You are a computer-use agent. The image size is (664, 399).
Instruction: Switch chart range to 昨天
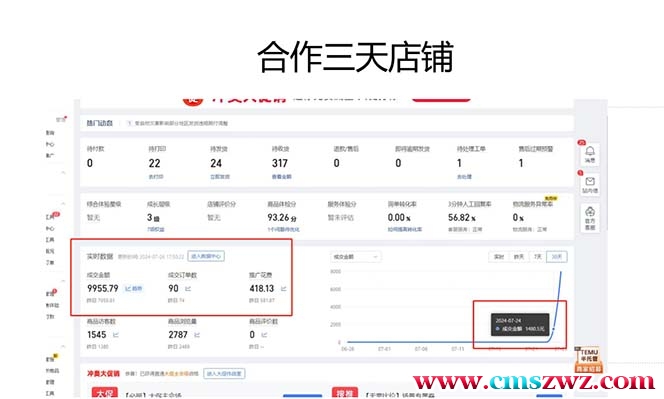(519, 257)
